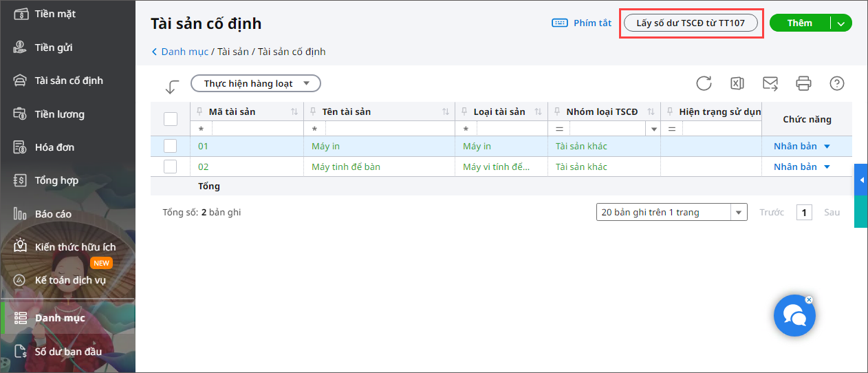Close the chat bubble widget

tap(809, 299)
